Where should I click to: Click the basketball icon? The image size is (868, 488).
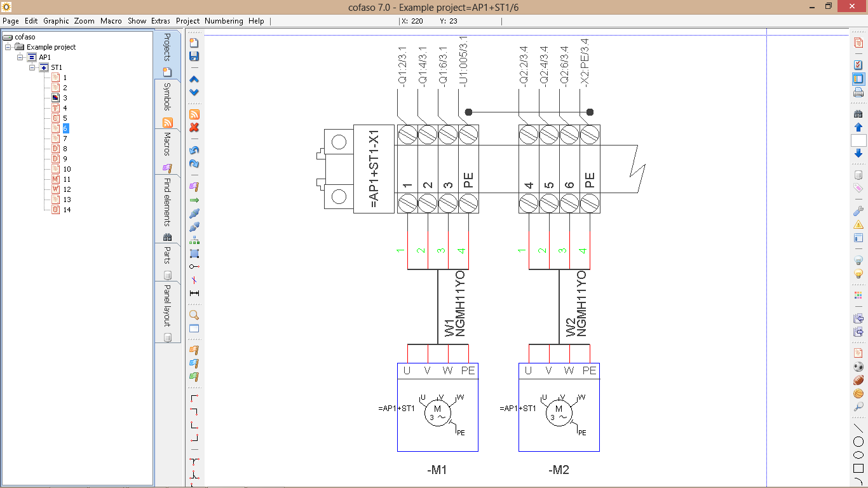(x=858, y=393)
